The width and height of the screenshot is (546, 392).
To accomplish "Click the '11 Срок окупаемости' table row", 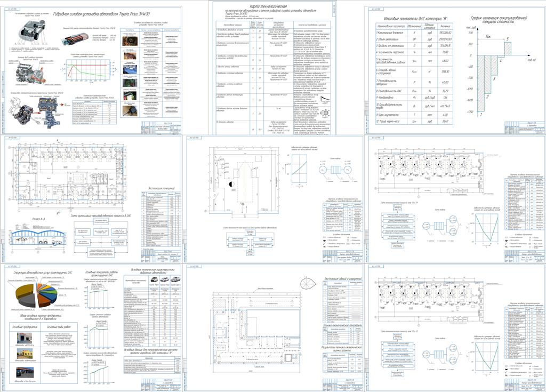I will (414, 115).
